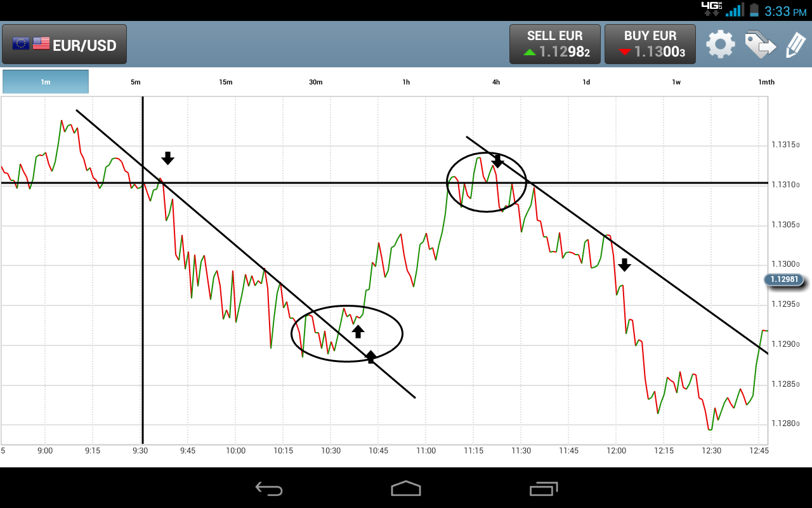Viewport: 812px width, 508px height.
Task: Click the 1.13050 price axis label
Action: pos(785,225)
